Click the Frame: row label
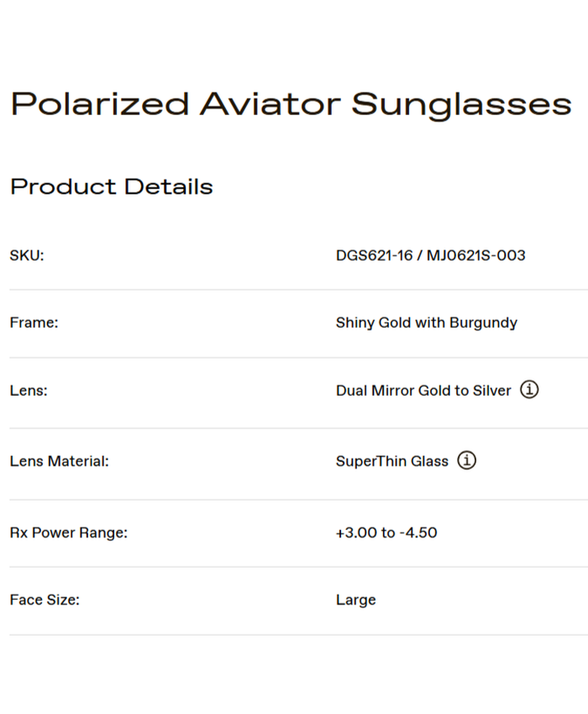Viewport: 588px width, 714px height. [x=34, y=323]
